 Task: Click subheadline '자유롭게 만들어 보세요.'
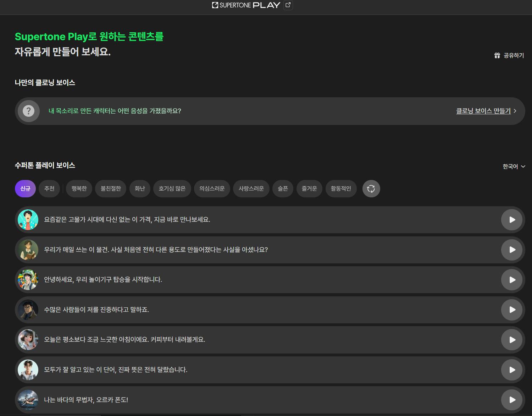coord(63,52)
